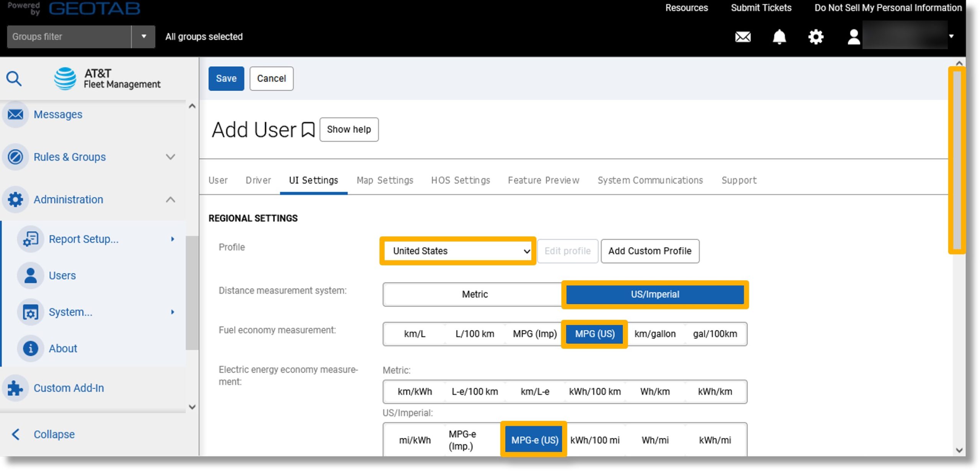Click the Report Setup icon

point(30,239)
